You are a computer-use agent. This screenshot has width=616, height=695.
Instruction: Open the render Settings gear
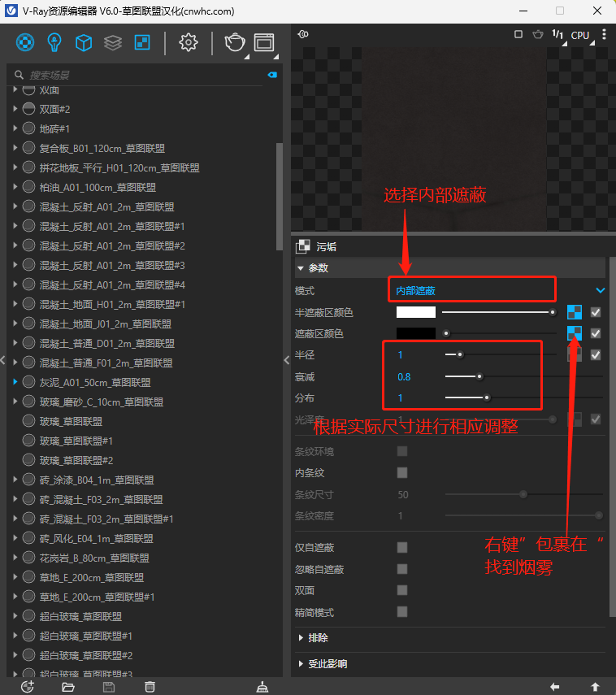click(x=189, y=42)
